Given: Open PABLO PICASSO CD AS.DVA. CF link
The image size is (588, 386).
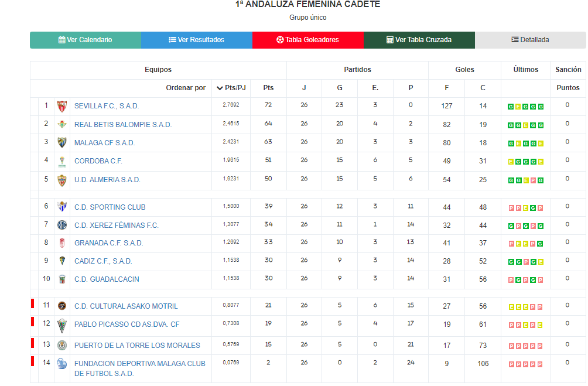Looking at the screenshot, I should tap(127, 324).
